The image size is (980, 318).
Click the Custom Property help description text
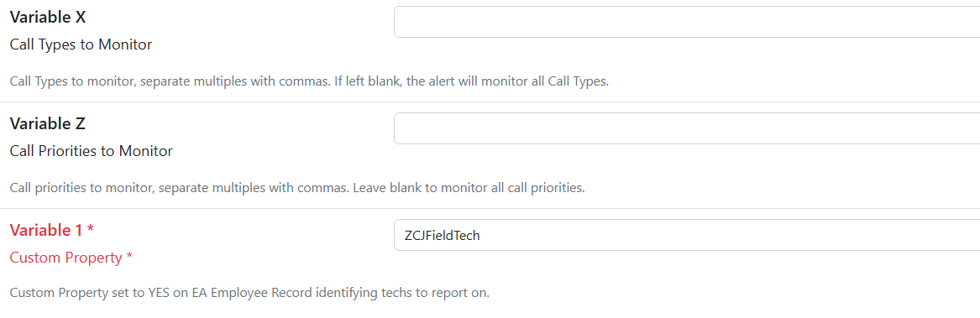(x=249, y=293)
